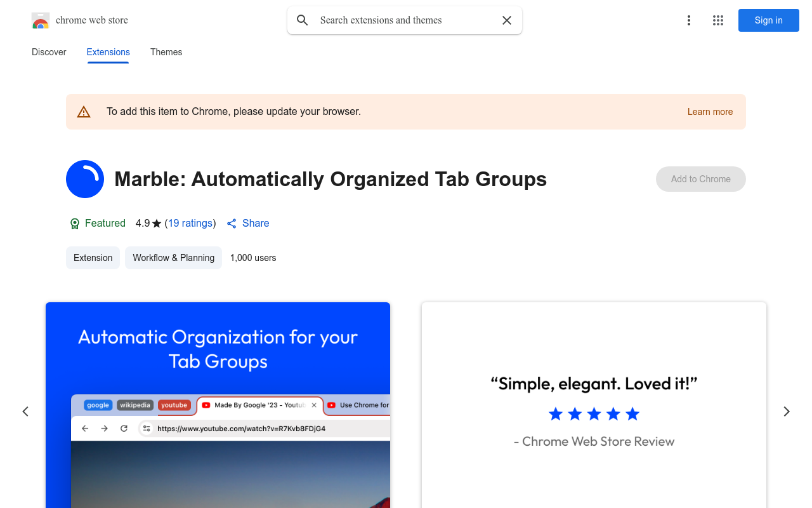Screen dimensions: 812x508
Task: Clear search with the X icon
Action: point(507,20)
